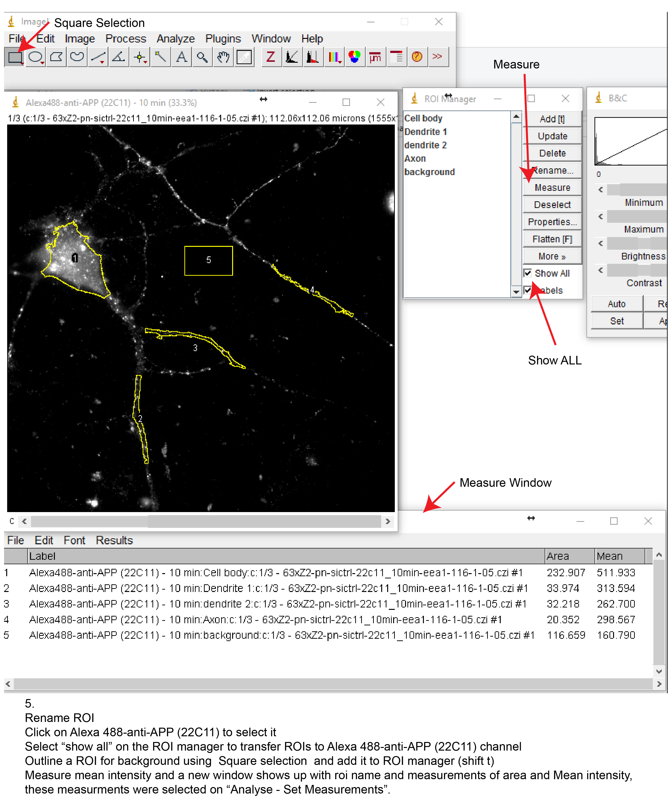672x804 pixels.
Task: Click Add [t] in ROI Manager
Action: pos(552,119)
